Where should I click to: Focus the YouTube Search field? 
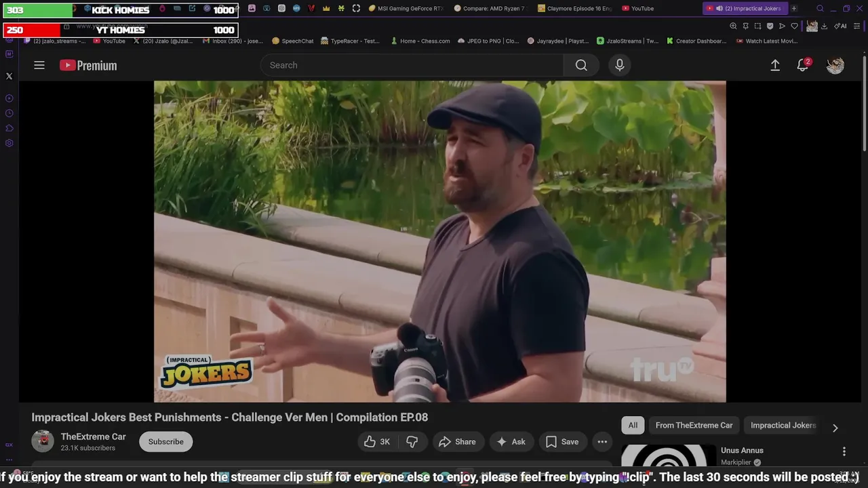[x=412, y=65]
